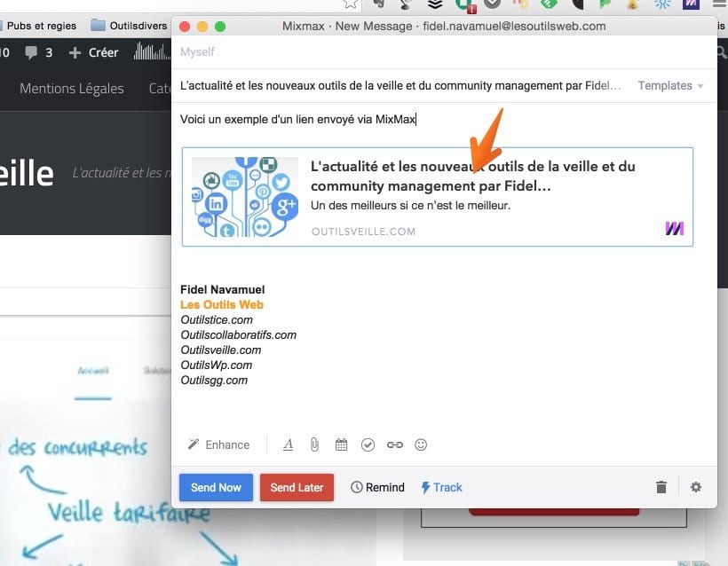
Task: Click Fidel Navamuel name in signature
Action: click(x=222, y=289)
